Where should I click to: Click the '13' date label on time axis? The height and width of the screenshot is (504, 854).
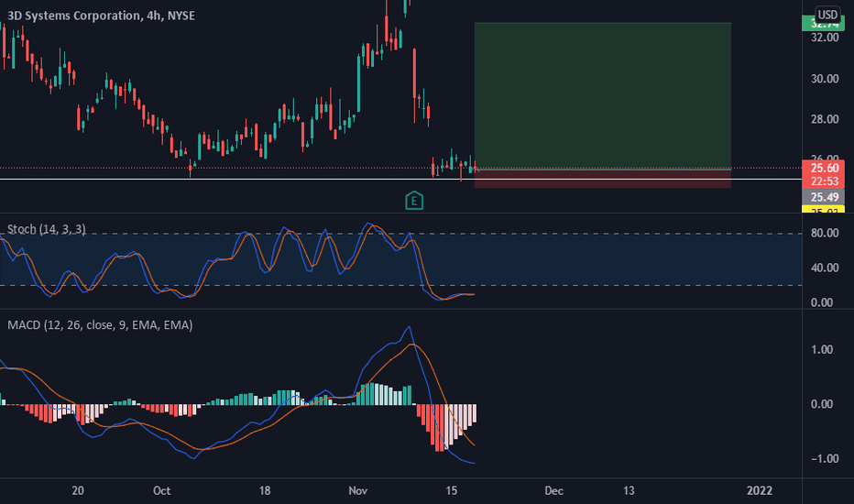pyautogui.click(x=630, y=491)
